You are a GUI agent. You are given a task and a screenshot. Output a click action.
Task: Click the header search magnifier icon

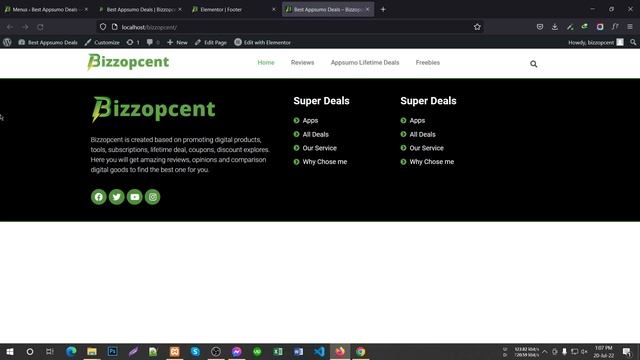click(x=533, y=64)
